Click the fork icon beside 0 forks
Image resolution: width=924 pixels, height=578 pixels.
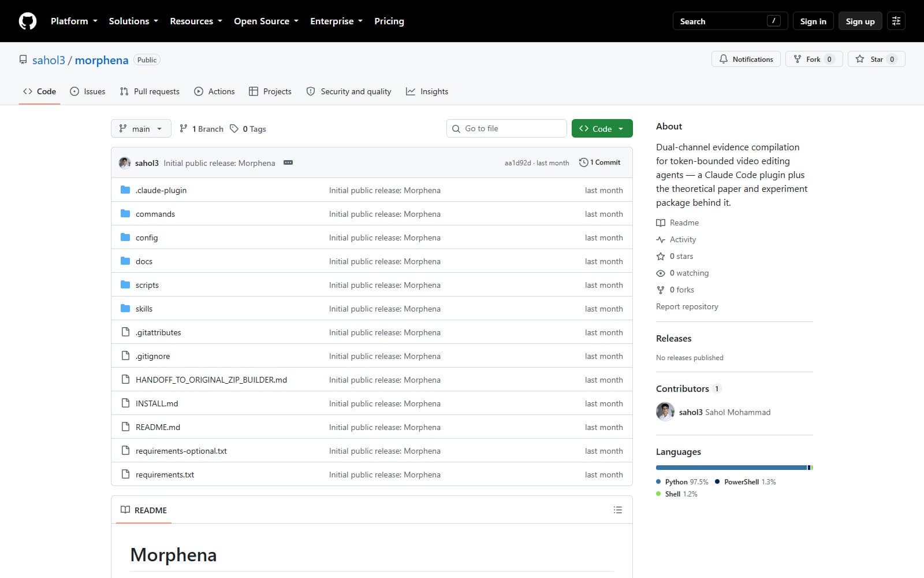pos(661,290)
